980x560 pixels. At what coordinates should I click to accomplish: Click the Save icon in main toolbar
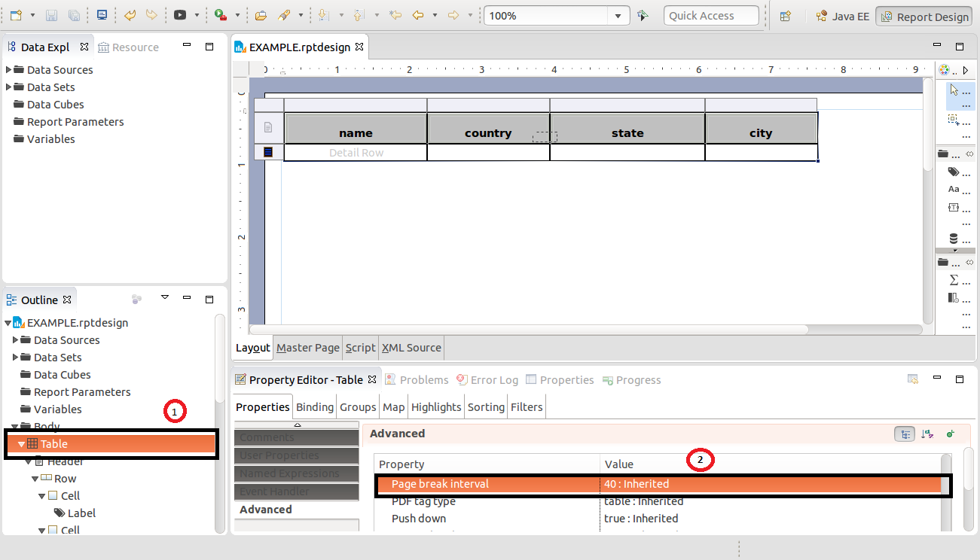click(52, 15)
